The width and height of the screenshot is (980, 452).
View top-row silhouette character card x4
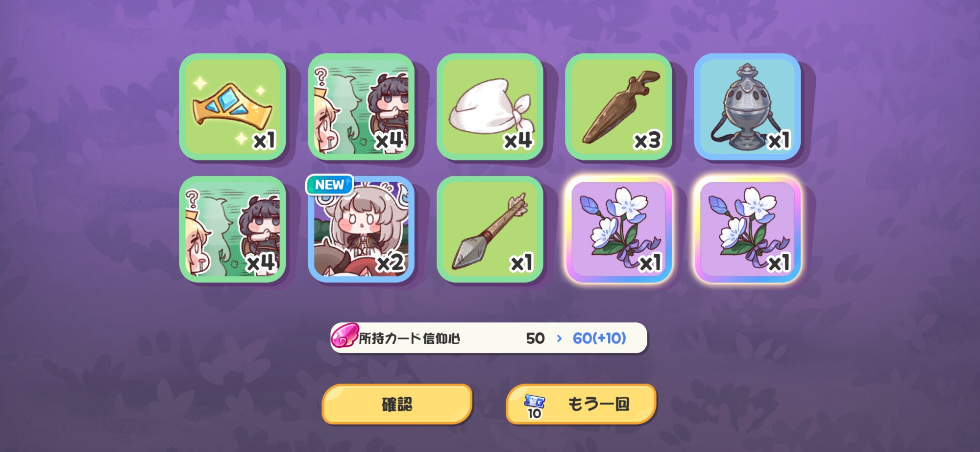point(361,107)
